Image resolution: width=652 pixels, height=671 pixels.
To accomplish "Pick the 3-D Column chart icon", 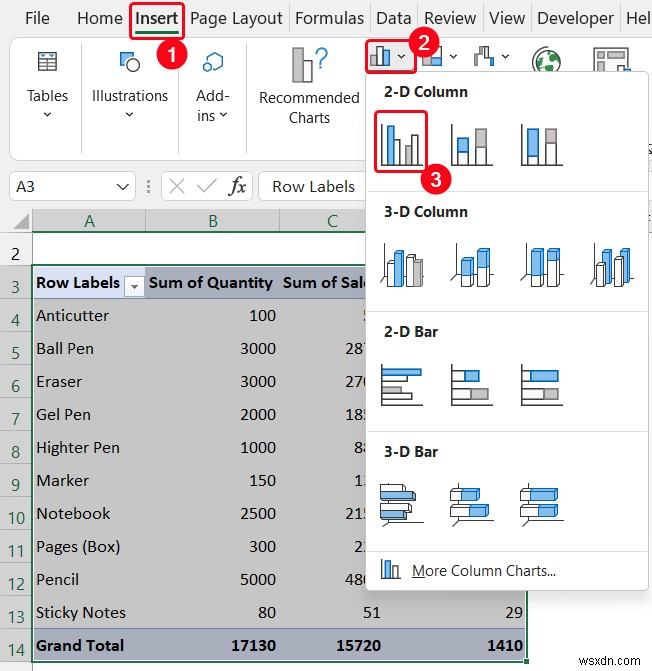I will click(611, 265).
